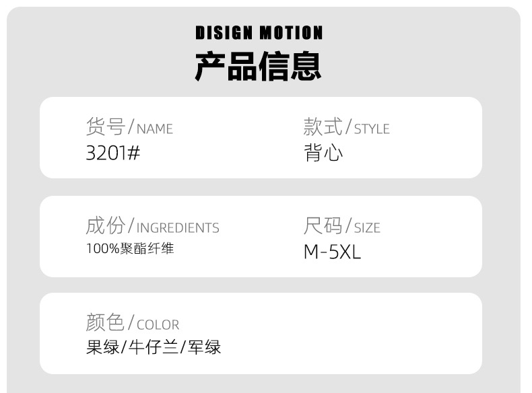Click the INGREDIENTS label text
This screenshot has width=532, height=393.
[178, 227]
